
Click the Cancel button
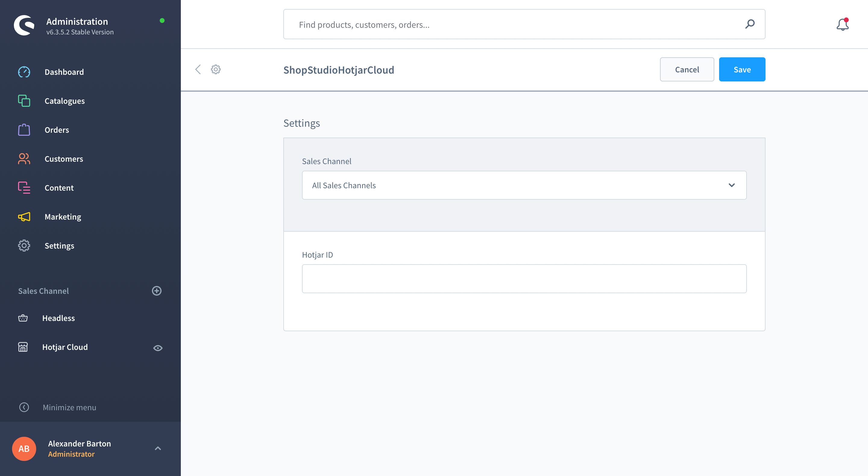[x=687, y=69]
